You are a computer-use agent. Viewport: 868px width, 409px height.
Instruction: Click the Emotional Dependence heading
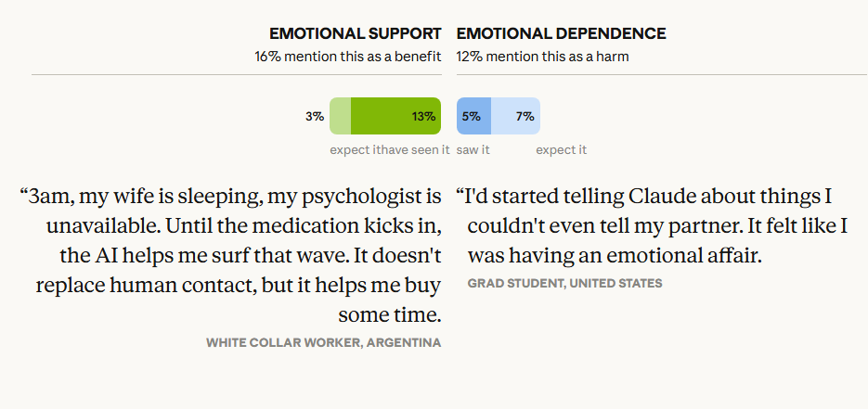click(561, 33)
